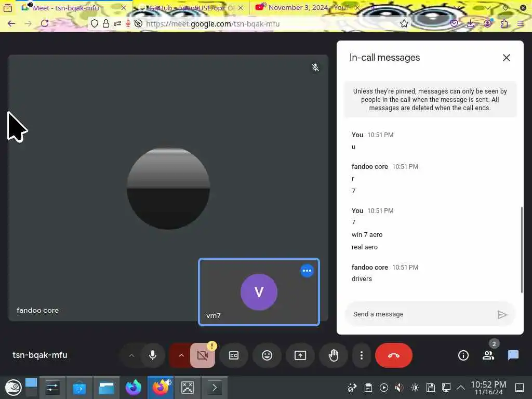Turn on the camera with the crossed-out camera button

tap(202, 355)
